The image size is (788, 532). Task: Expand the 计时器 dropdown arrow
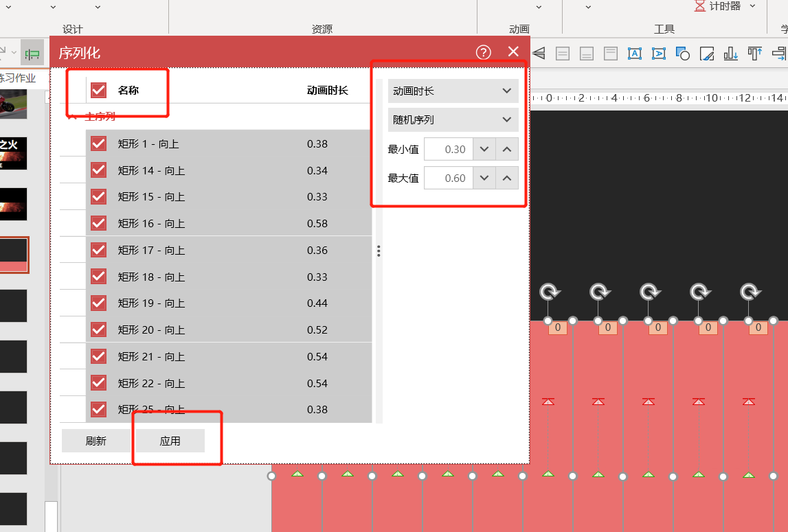pos(752,6)
